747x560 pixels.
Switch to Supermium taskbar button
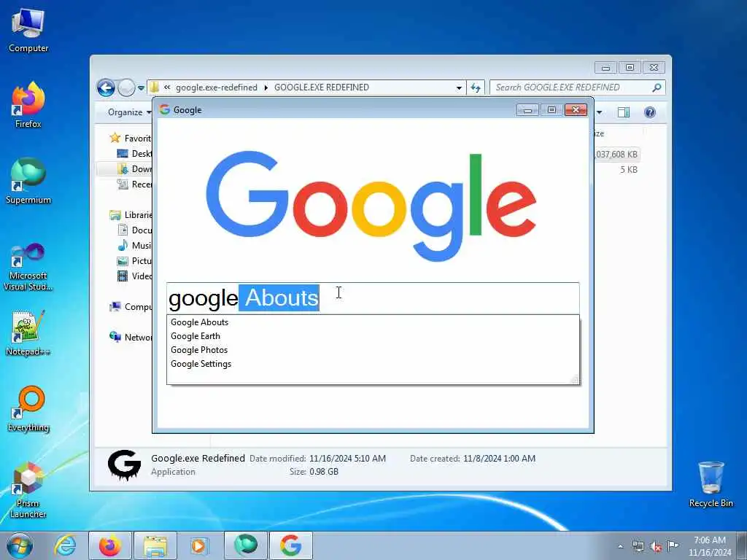[x=246, y=545]
